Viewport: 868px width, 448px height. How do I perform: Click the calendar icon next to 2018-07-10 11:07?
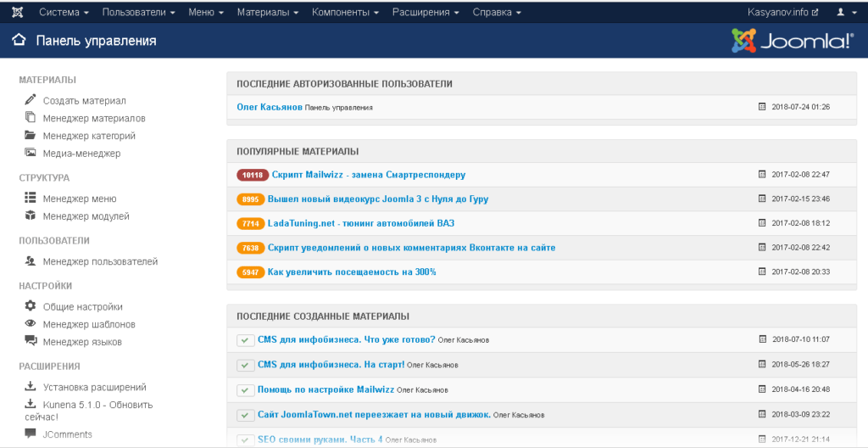click(762, 339)
